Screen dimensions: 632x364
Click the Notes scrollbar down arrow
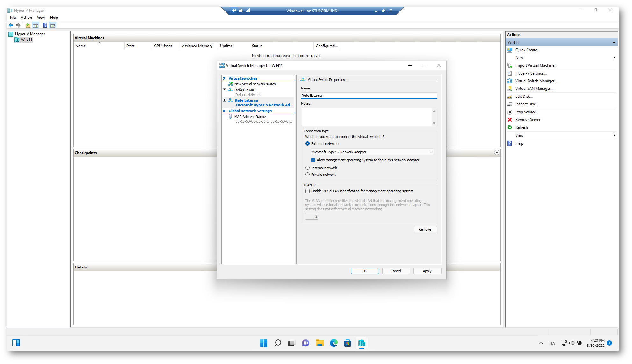434,123
